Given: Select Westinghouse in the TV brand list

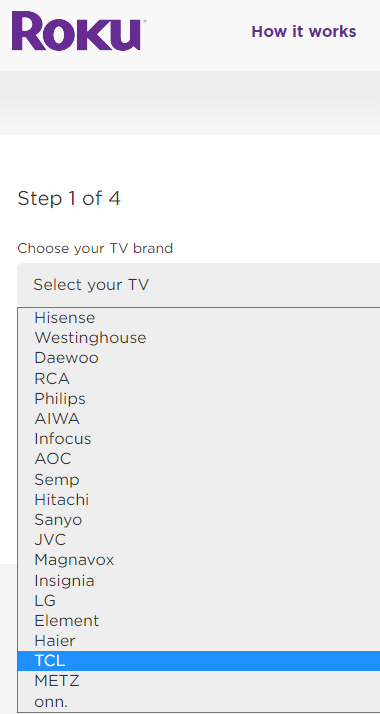Looking at the screenshot, I should 199,338.
